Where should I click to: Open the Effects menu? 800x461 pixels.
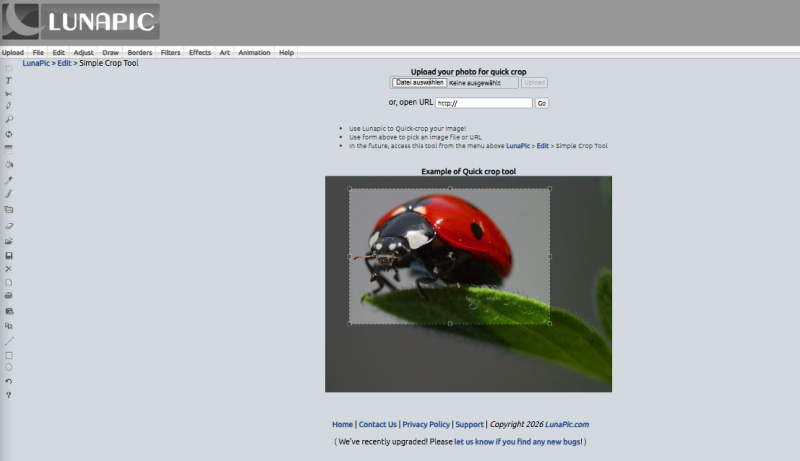tap(200, 53)
